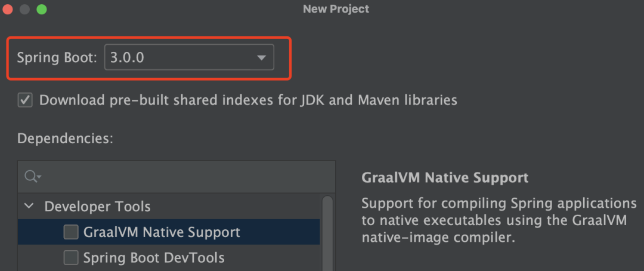Enable the GraalVM Native Support checkbox

click(71, 232)
